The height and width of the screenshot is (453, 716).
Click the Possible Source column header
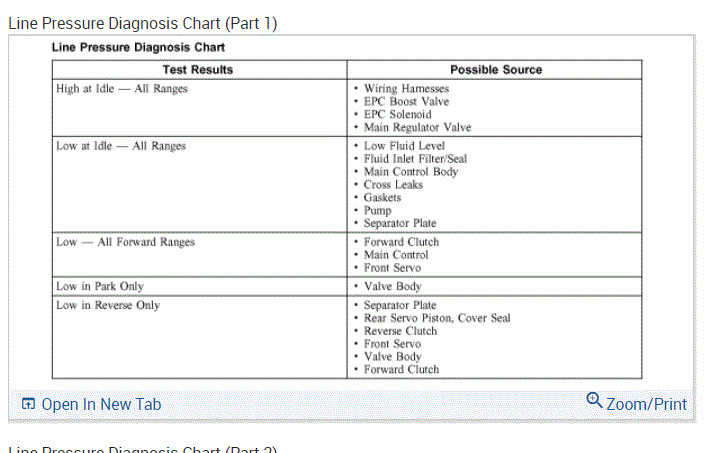click(496, 70)
